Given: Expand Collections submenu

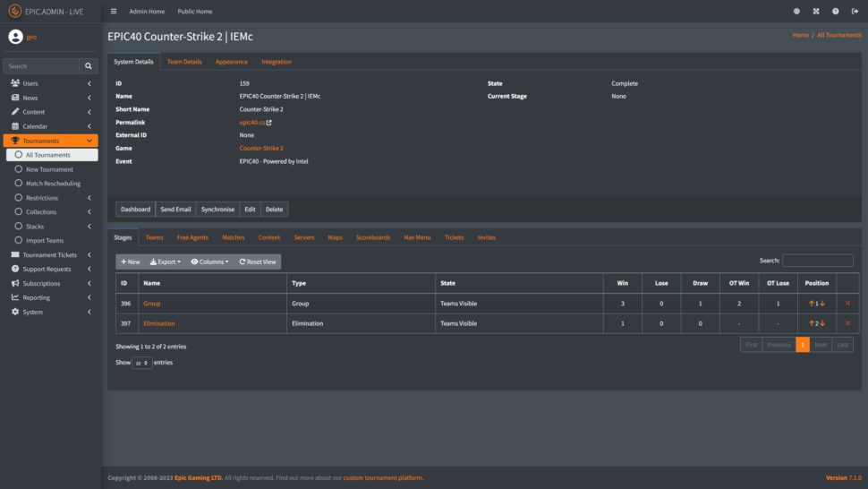Looking at the screenshot, I should coord(52,212).
